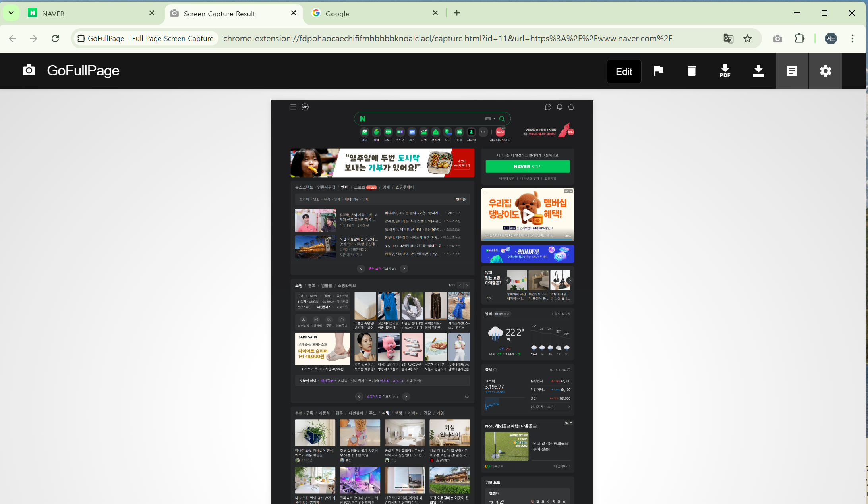Bookmark this page with the star icon
This screenshot has width=868, height=504.
pos(748,39)
